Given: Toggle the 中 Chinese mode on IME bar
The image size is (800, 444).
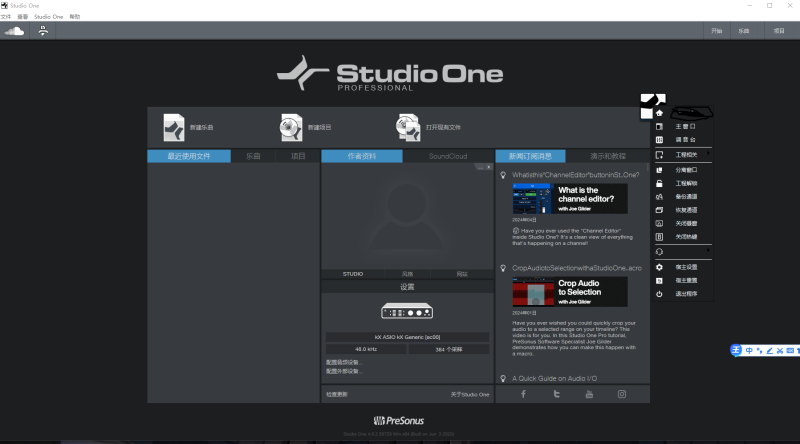Looking at the screenshot, I should click(749, 351).
